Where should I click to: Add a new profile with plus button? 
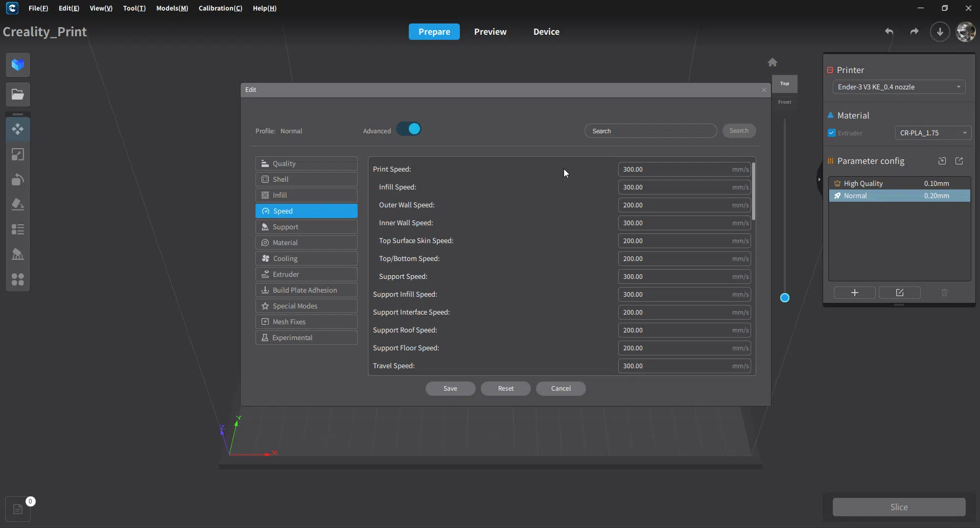855,293
